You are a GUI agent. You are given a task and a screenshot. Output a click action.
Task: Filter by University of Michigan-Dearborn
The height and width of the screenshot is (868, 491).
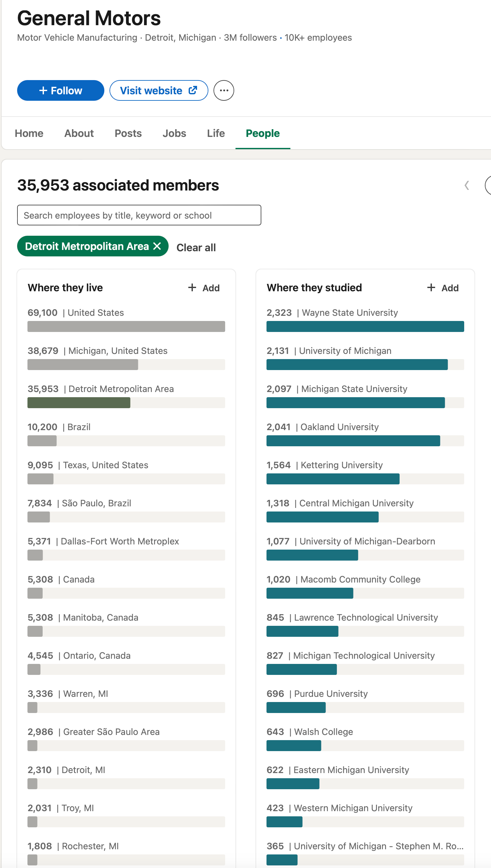(x=365, y=548)
